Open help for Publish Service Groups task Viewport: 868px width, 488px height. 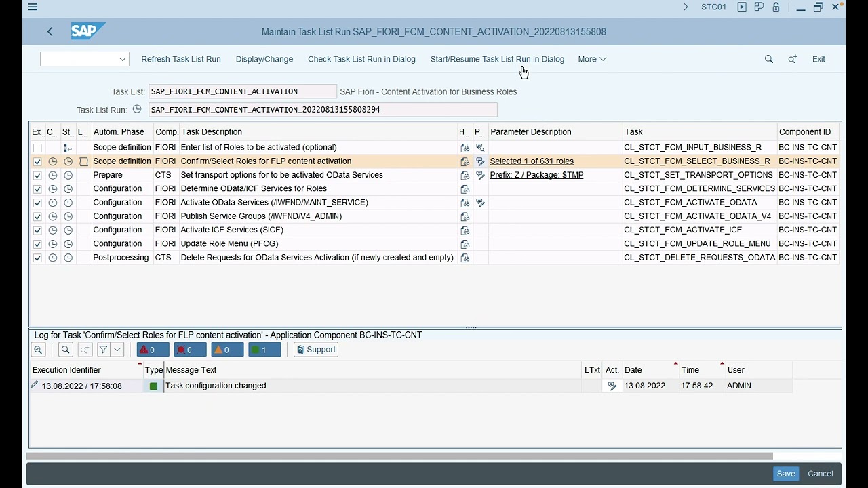point(465,216)
